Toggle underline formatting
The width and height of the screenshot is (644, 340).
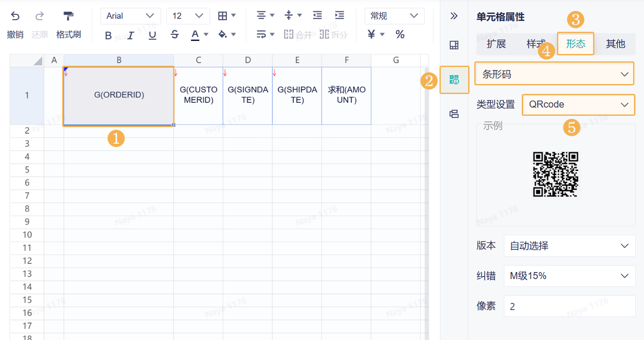click(x=152, y=35)
